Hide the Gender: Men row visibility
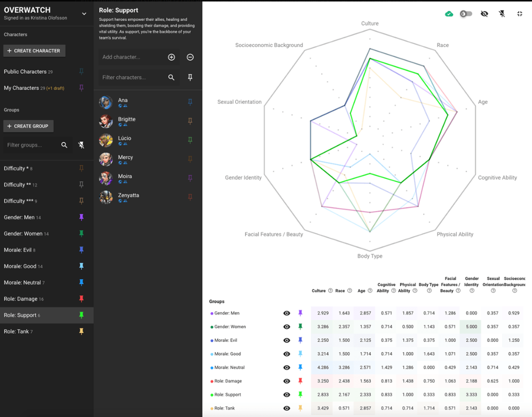The width and height of the screenshot is (532, 417). [287, 313]
